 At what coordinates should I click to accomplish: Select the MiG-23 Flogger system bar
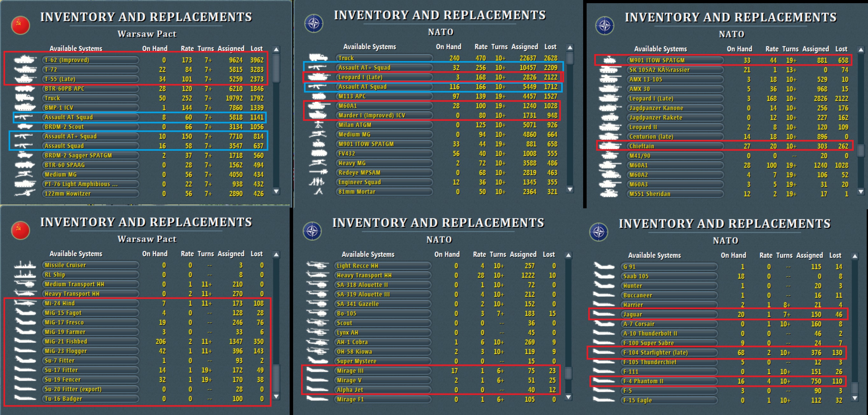pyautogui.click(x=90, y=351)
